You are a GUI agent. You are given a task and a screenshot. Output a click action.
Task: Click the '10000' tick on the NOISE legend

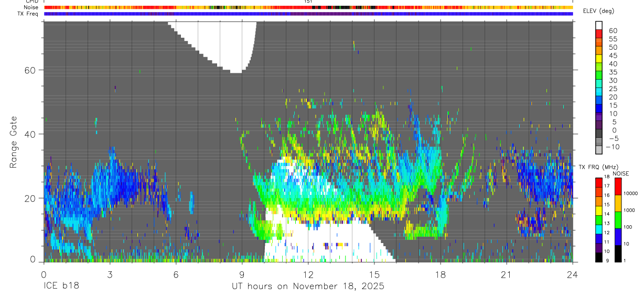point(631,193)
